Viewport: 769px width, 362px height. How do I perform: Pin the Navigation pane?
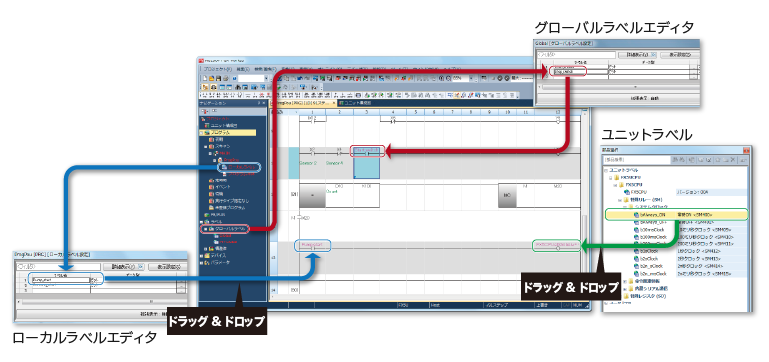259,103
